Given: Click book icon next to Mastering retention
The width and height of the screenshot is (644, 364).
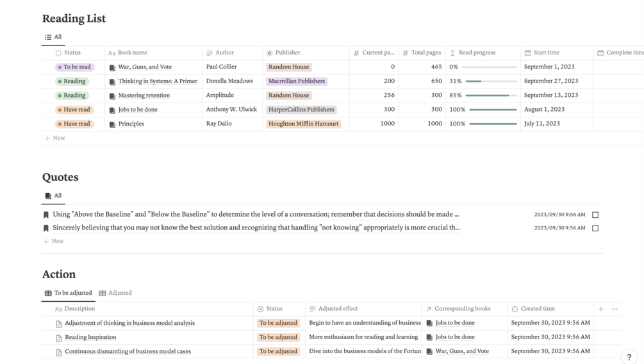Looking at the screenshot, I should click(112, 95).
